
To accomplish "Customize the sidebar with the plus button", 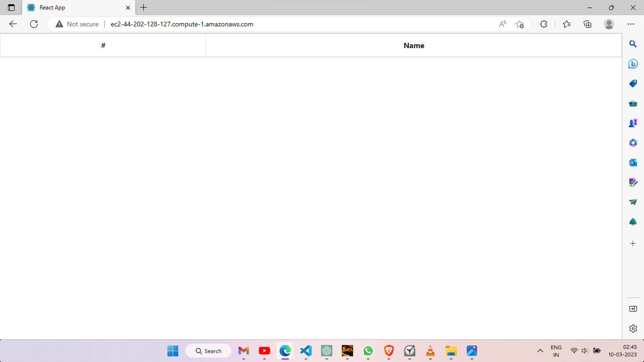I will point(633,244).
